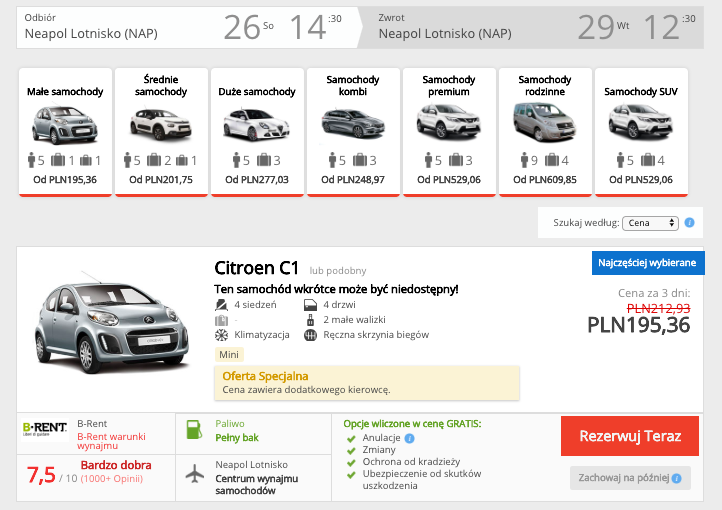Click the green checkmark beside Ochrona od kradzieży

(351, 463)
